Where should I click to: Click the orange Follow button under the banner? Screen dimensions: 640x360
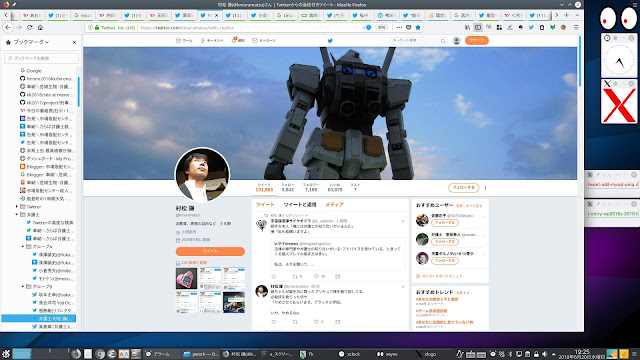click(x=463, y=188)
